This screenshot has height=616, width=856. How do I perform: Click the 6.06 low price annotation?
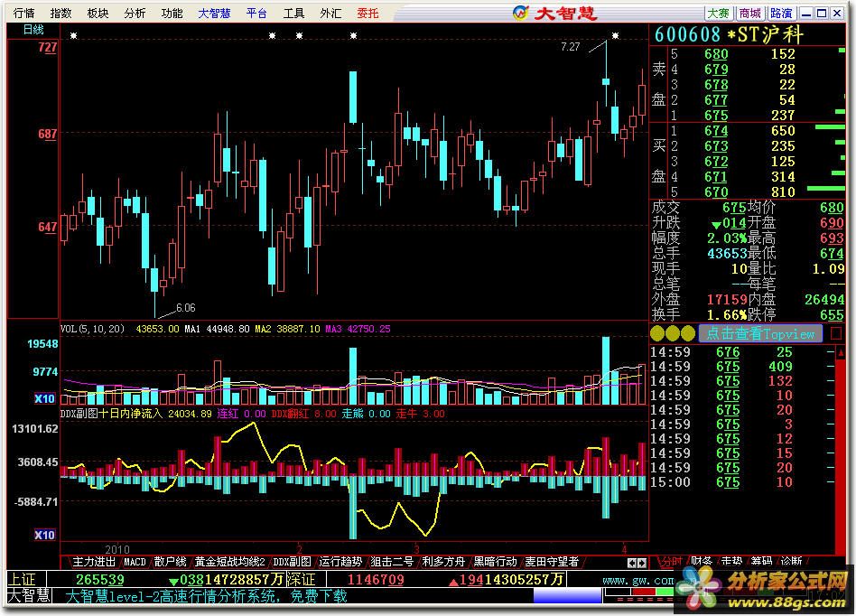point(186,308)
